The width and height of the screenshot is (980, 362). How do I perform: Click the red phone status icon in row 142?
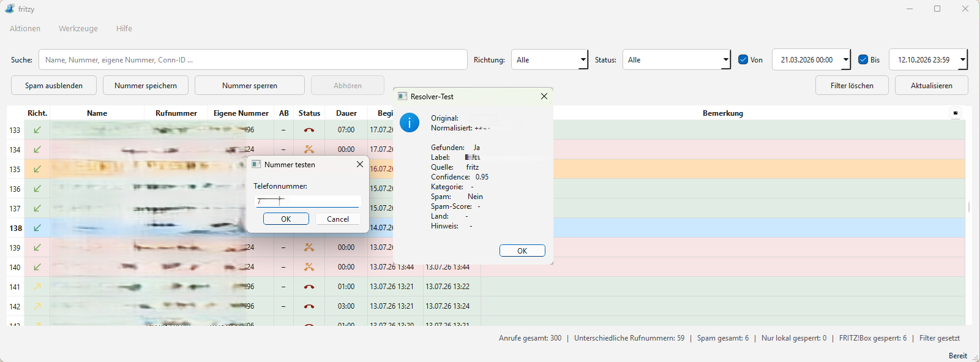[x=309, y=306]
